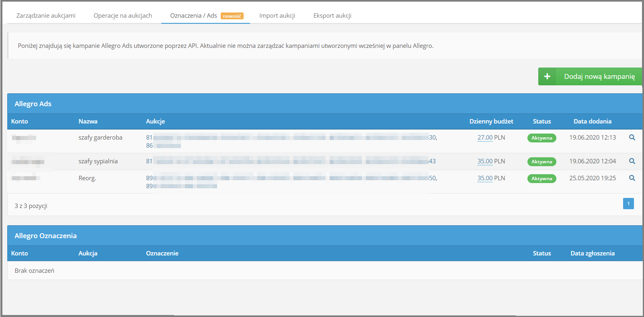Viewport: 644px width, 317px height.
Task: Select campaign name szafy sypialnia
Action: 98,161
